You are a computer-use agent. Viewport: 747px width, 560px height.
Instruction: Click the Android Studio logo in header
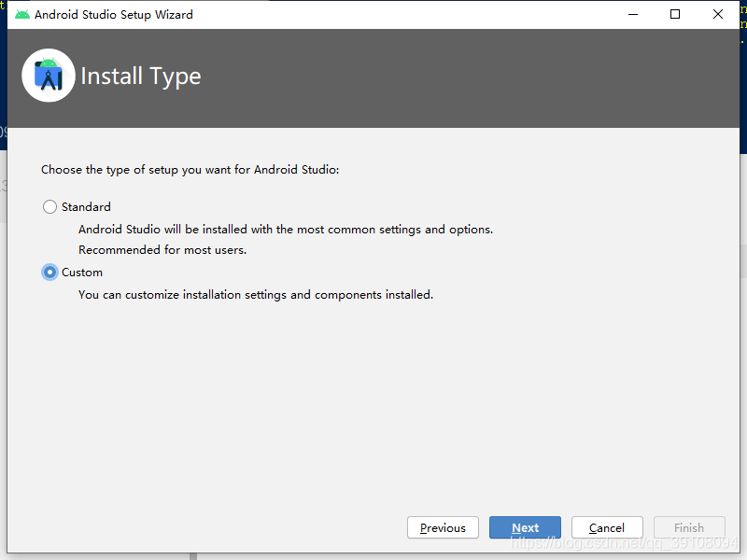49,76
